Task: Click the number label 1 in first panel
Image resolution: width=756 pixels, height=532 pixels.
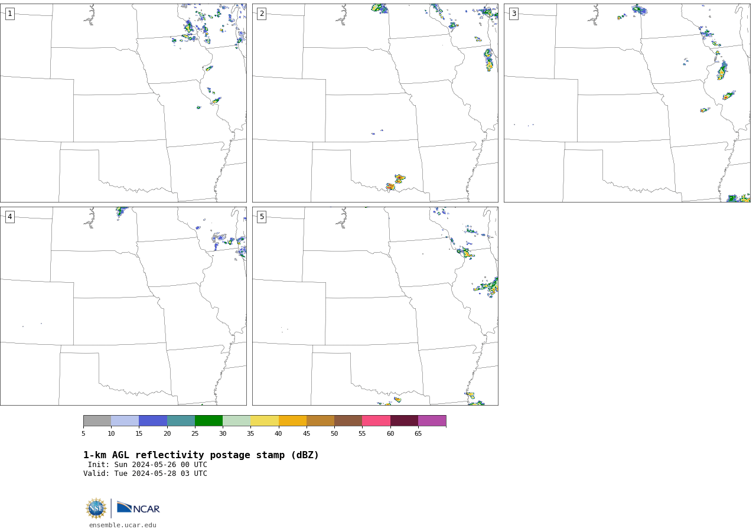Action: click(10, 14)
